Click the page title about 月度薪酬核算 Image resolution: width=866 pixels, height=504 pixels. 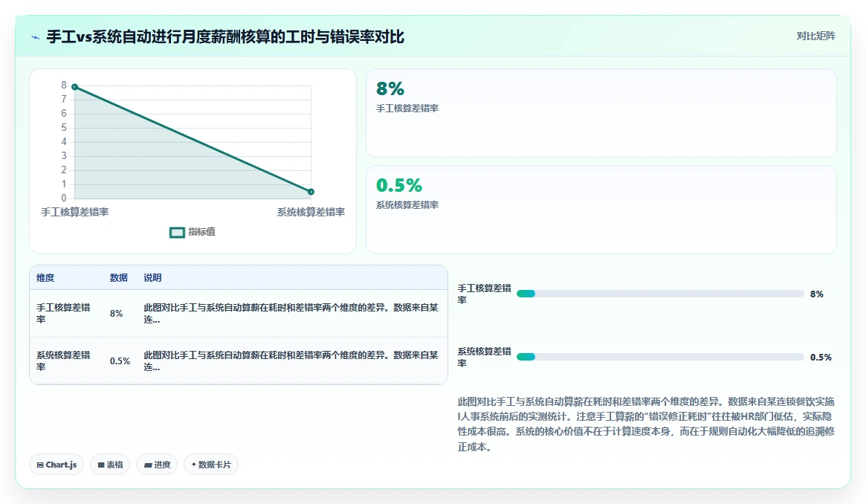(x=225, y=37)
